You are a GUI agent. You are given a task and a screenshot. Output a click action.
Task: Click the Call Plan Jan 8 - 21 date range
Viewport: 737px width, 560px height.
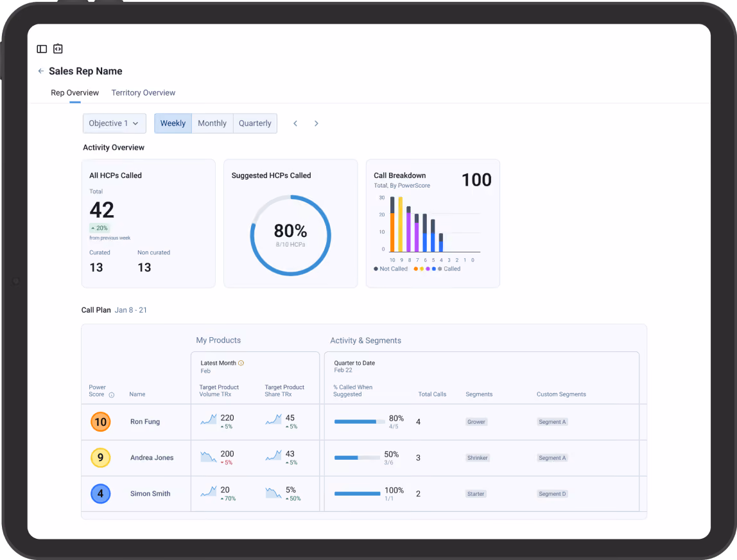pyautogui.click(x=131, y=310)
